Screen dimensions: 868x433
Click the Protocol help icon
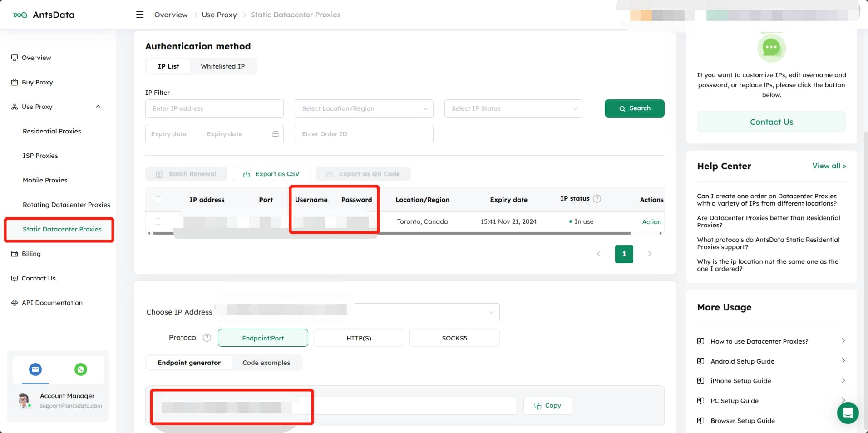(207, 338)
